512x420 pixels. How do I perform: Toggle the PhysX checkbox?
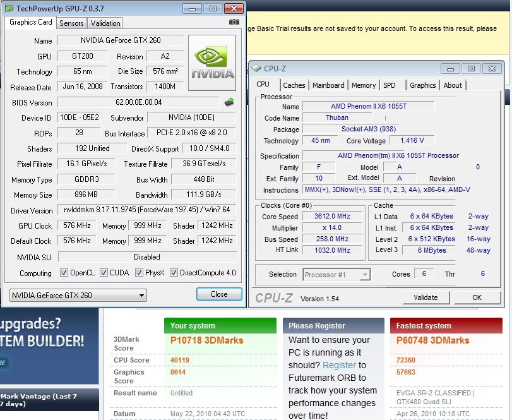[x=139, y=273]
